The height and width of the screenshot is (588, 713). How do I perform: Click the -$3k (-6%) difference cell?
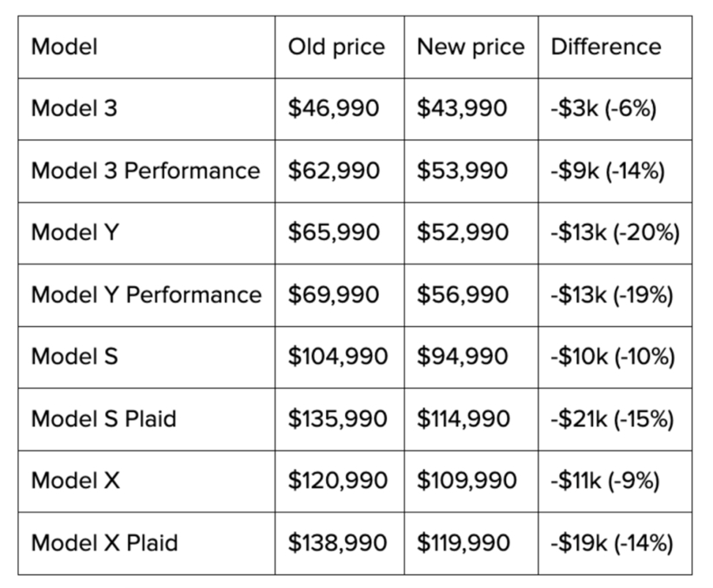click(603, 108)
